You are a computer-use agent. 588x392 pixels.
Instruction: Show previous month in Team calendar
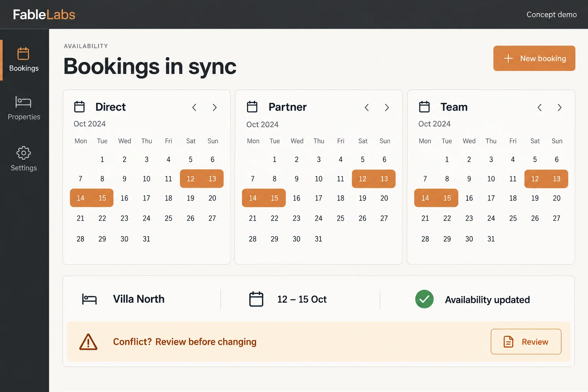coord(539,108)
